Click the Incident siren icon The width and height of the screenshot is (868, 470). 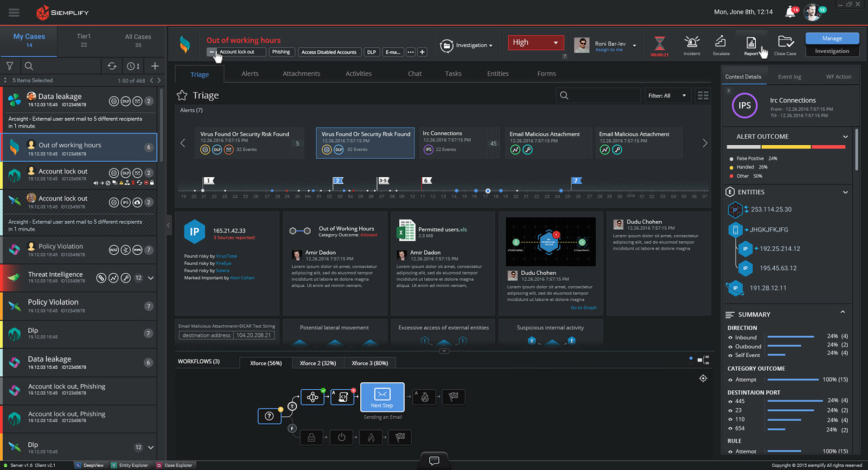point(691,42)
